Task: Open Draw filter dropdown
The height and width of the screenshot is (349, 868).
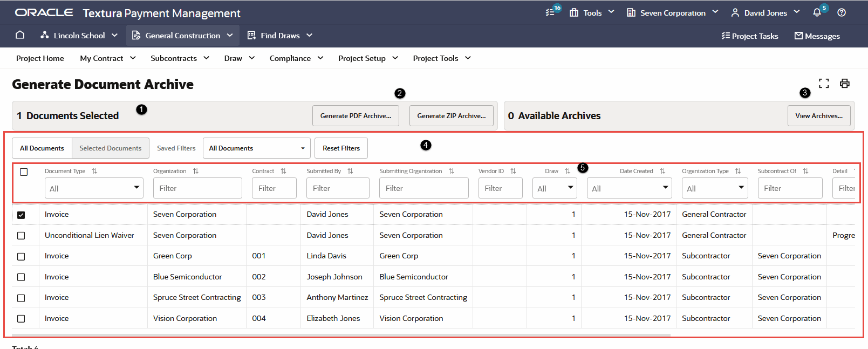Action: 555,188
